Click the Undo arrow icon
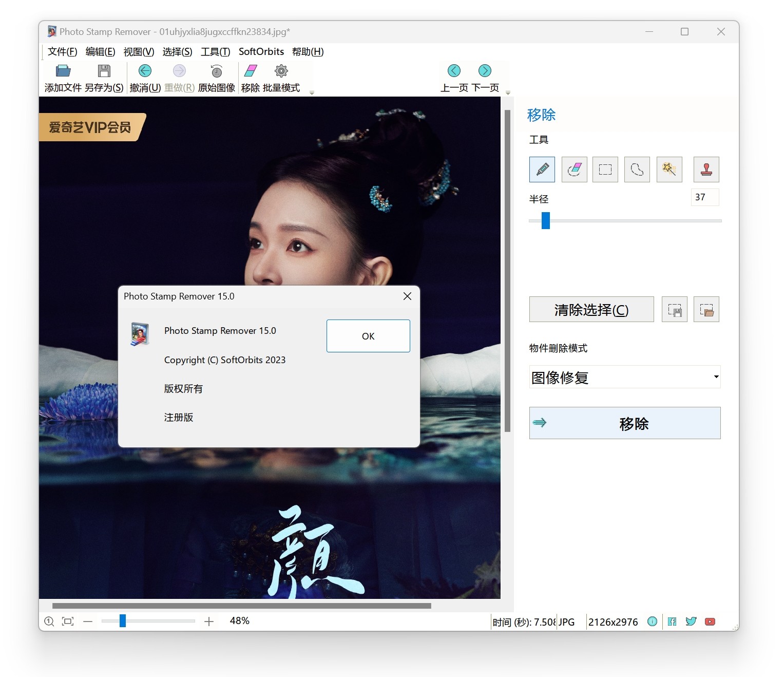The image size is (784, 677). click(145, 70)
